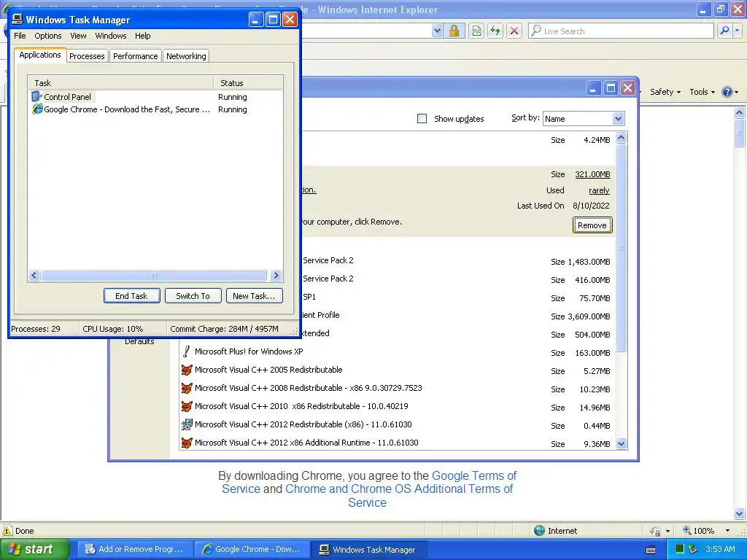The height and width of the screenshot is (560, 747).
Task: Click the Microsoft Plus! for Windows XP icon
Action: 187,351
